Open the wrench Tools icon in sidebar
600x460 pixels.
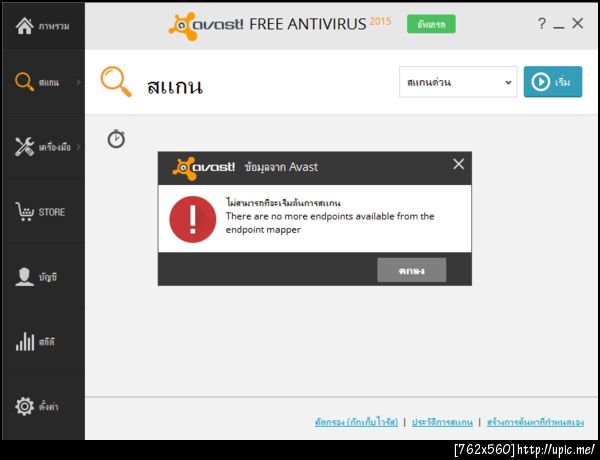tap(24, 147)
